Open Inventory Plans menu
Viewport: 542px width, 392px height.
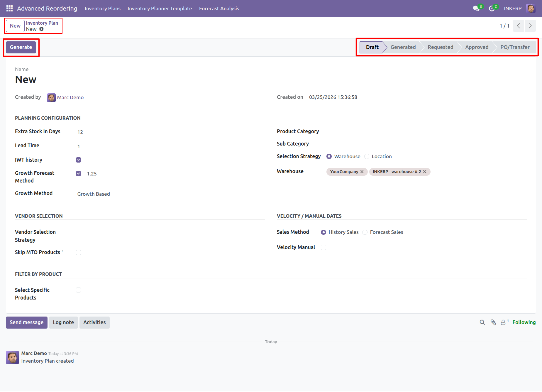coord(103,9)
